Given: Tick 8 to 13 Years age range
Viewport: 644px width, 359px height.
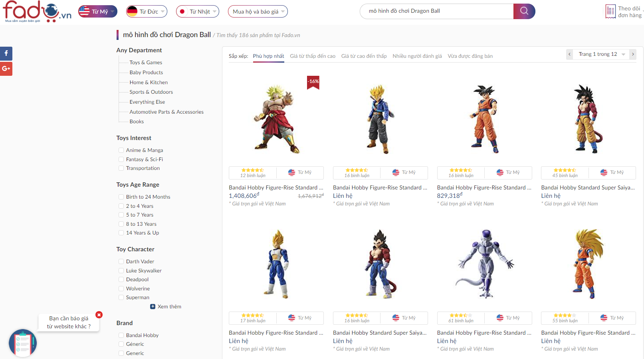Looking at the screenshot, I should 121,224.
